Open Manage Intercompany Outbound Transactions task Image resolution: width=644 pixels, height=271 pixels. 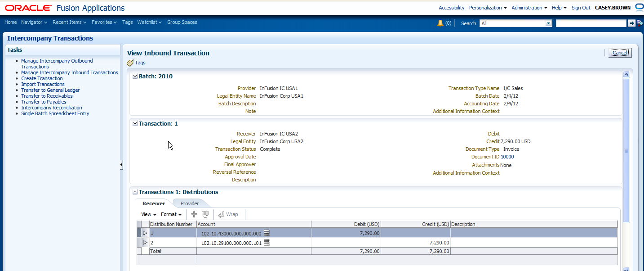pos(57,63)
